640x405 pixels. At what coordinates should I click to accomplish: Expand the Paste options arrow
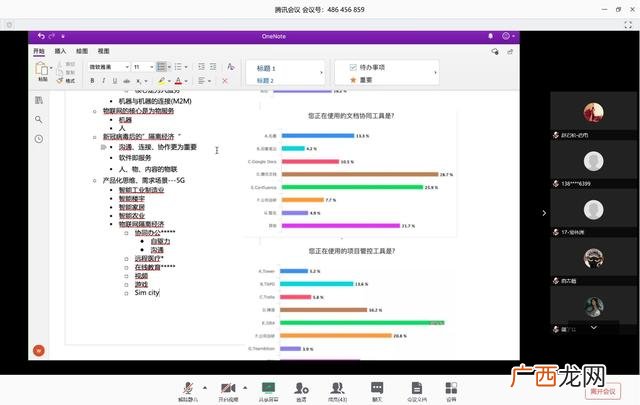point(51,68)
